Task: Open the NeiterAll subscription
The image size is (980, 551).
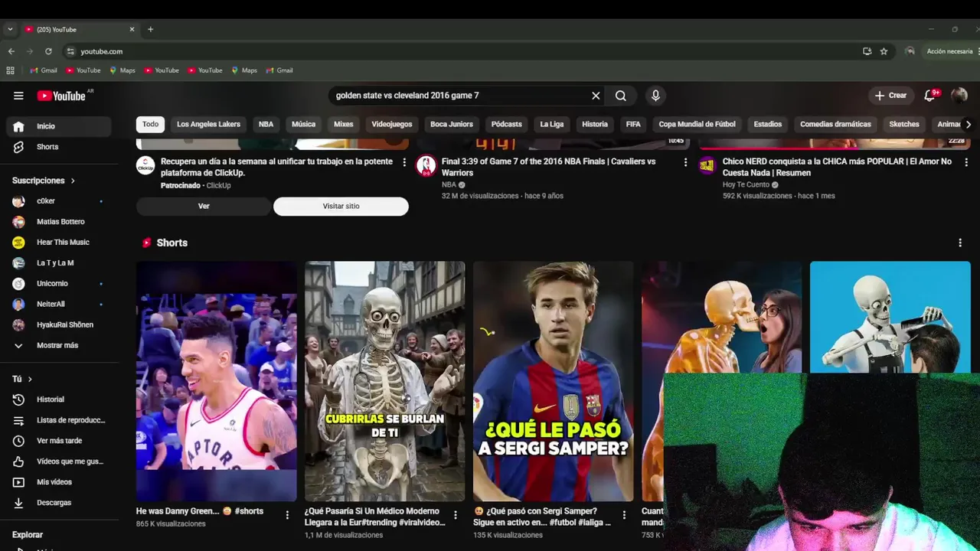Action: click(59, 305)
